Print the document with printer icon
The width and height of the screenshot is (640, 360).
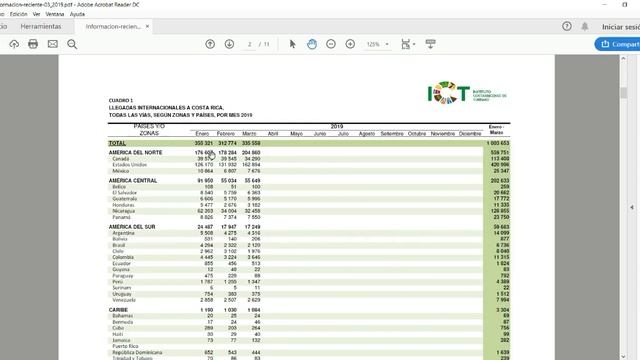pyautogui.click(x=33, y=44)
